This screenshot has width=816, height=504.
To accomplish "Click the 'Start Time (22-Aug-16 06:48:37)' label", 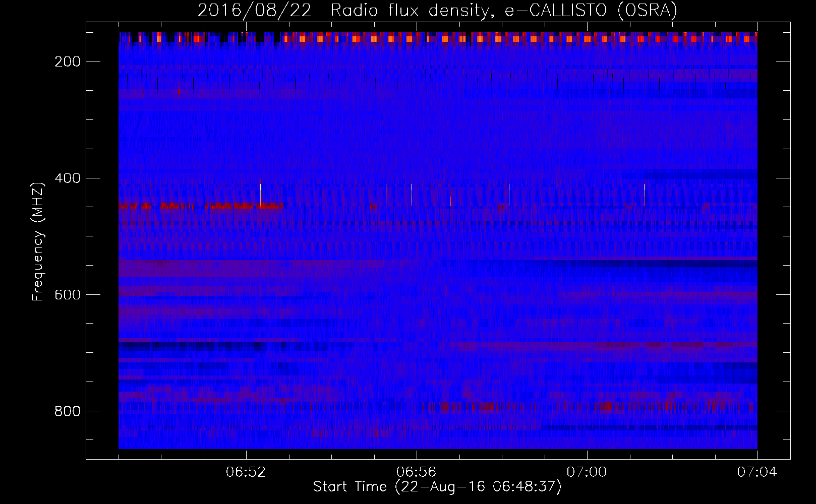I will [x=437, y=487].
